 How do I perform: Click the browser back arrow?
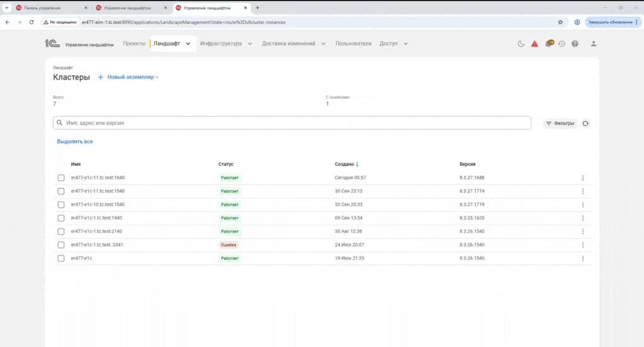(x=8, y=22)
